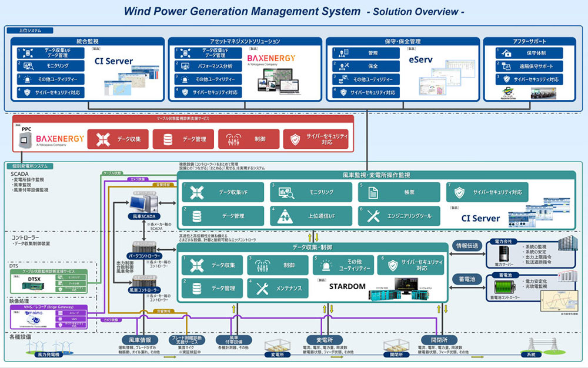Click the "DTSX" product label

pos(34,279)
